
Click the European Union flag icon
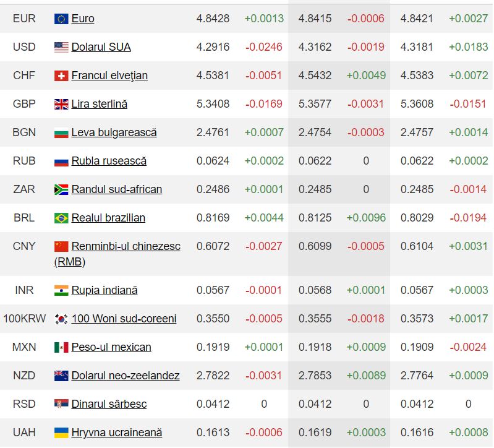[61, 19]
